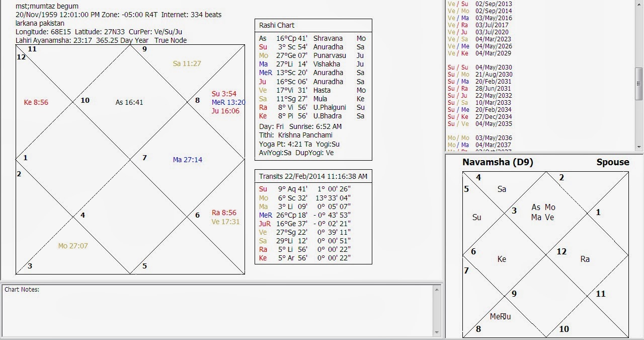
Task: Click the Chart Notes scroll-up arrow
Action: [437, 290]
